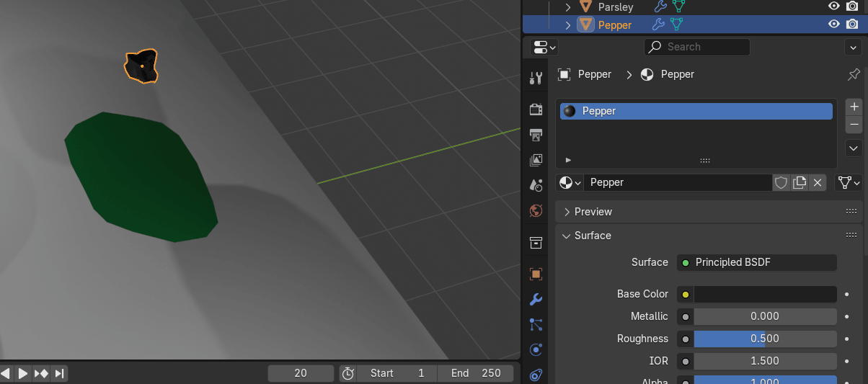Add a new material slot
The image size is (868, 384).
(854, 107)
